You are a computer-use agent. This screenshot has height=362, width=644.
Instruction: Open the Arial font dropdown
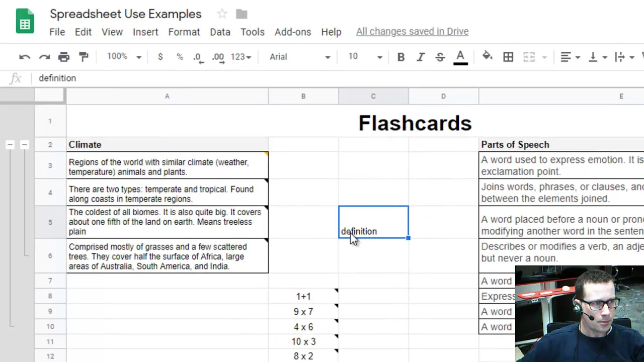click(x=300, y=57)
